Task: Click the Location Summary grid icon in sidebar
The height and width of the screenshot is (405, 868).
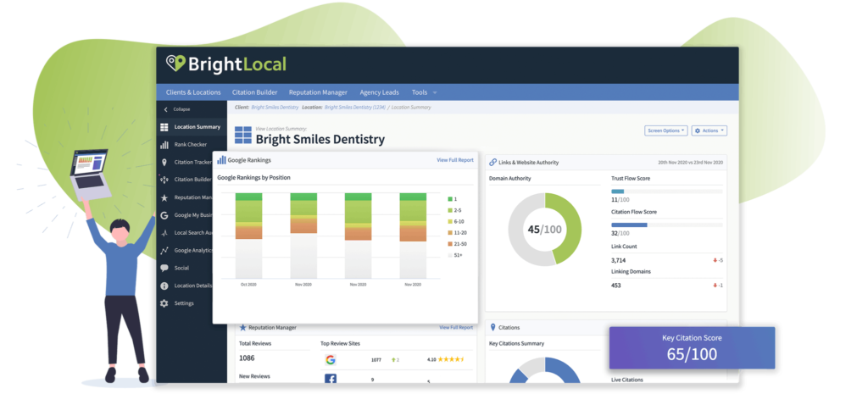Action: [164, 127]
